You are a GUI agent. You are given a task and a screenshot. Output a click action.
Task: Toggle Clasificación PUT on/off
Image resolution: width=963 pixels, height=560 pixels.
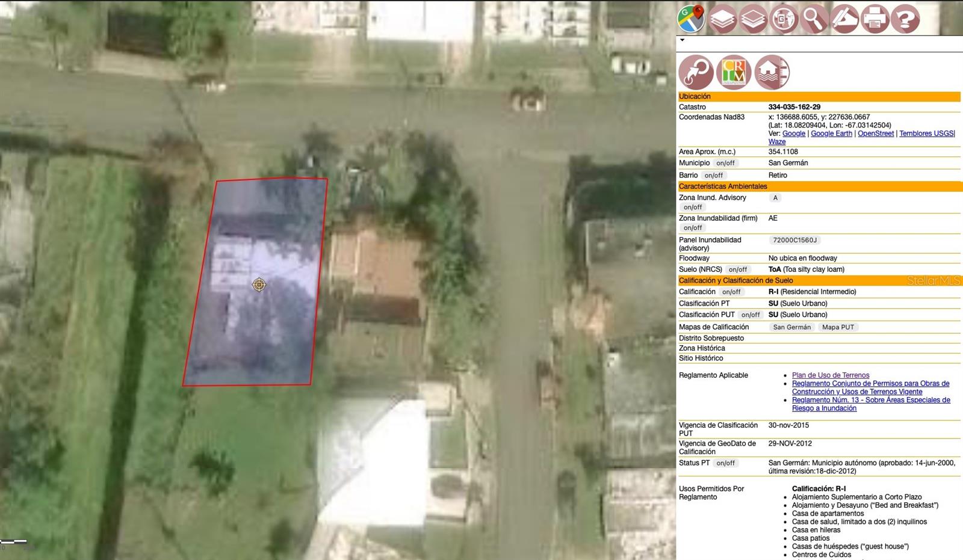(x=750, y=315)
